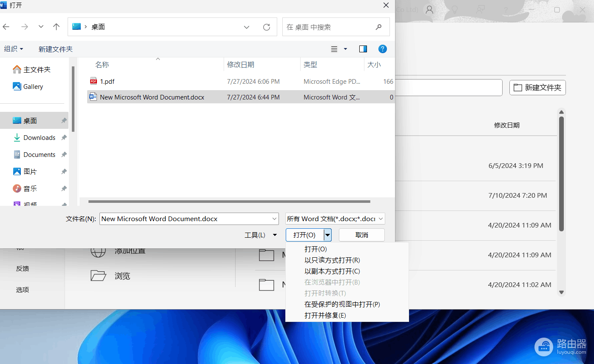Image resolution: width=594 pixels, height=364 pixels.
Task: Click the search box for 桌面
Action: tap(336, 27)
